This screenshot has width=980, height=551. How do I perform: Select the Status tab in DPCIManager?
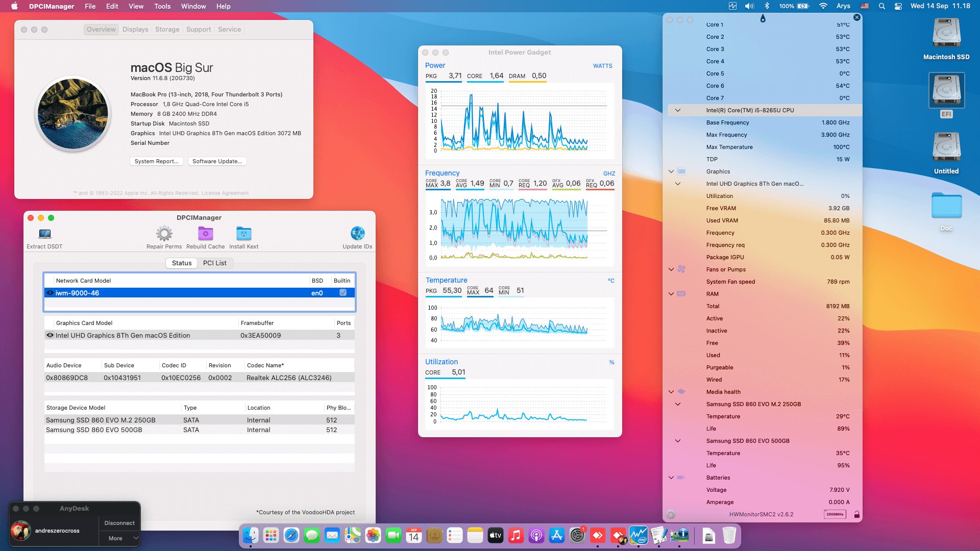182,263
